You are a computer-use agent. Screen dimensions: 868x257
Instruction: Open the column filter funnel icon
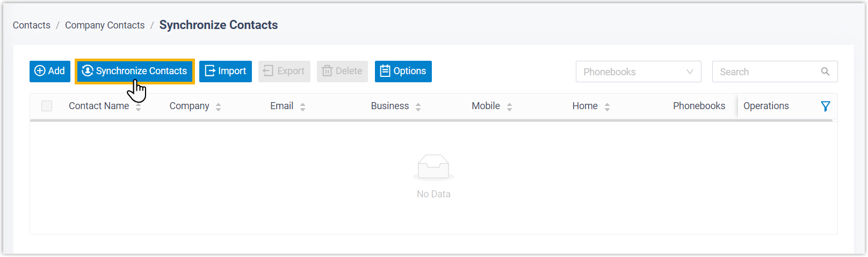(x=826, y=106)
